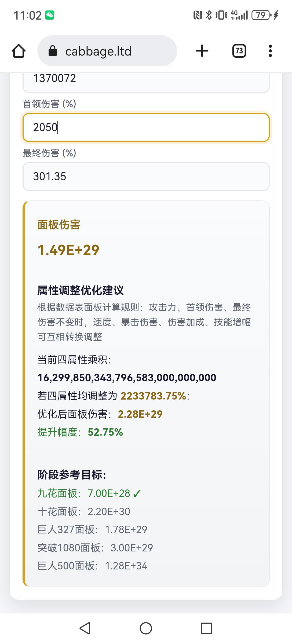Viewport: 292px width, 644px height.
Task: Open a new tab with plus icon
Action: click(x=202, y=51)
